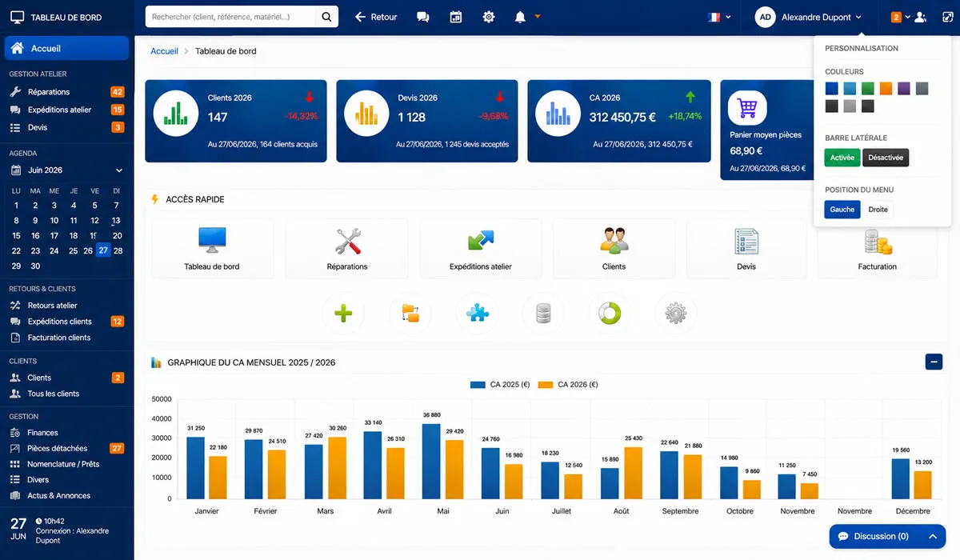Click the green plus round icon
Image resolution: width=960 pixels, height=560 pixels.
point(343,313)
